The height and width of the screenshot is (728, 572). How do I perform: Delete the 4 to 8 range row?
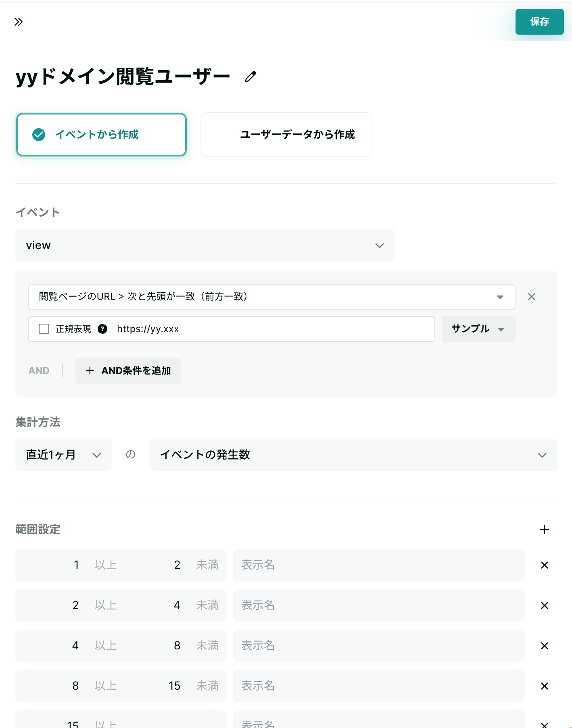[545, 646]
